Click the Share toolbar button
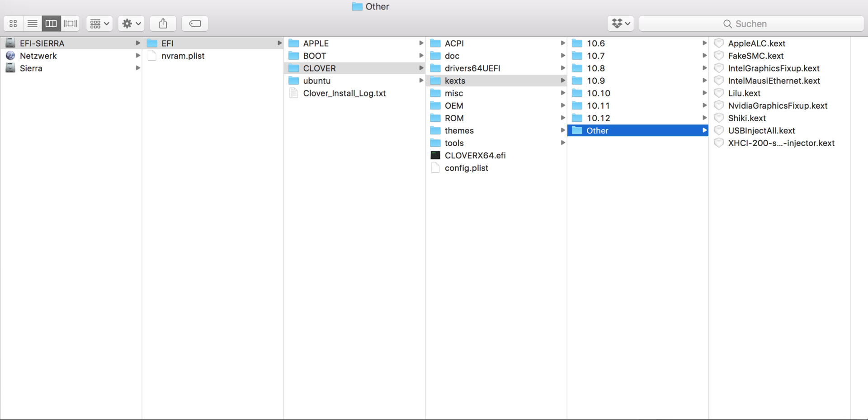Viewport: 868px width, 420px height. coord(163,24)
